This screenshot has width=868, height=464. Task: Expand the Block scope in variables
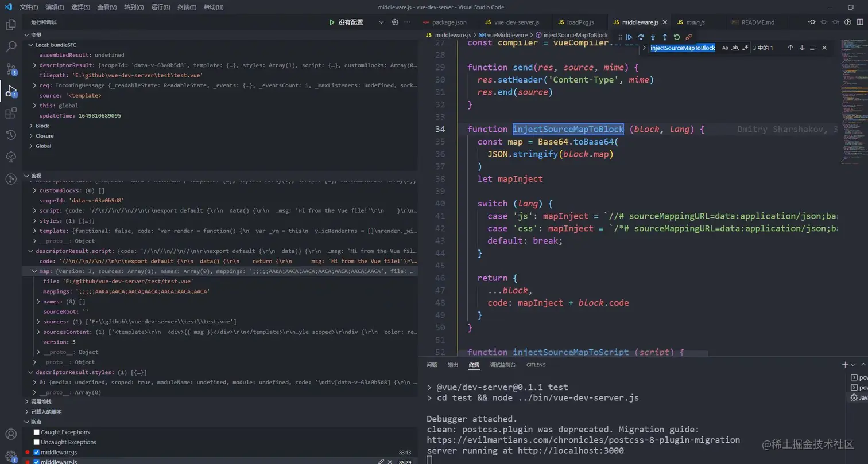coord(30,126)
